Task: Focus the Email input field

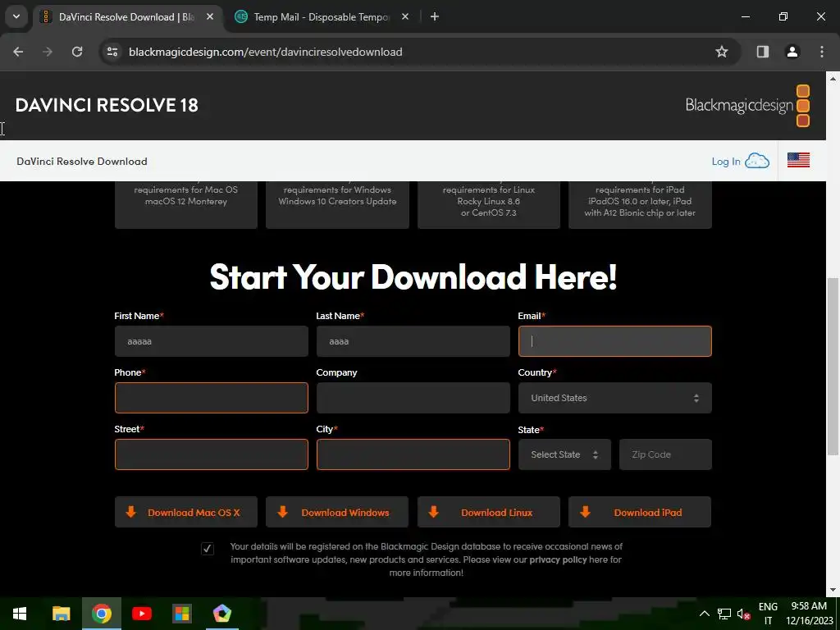Action: 614,341
